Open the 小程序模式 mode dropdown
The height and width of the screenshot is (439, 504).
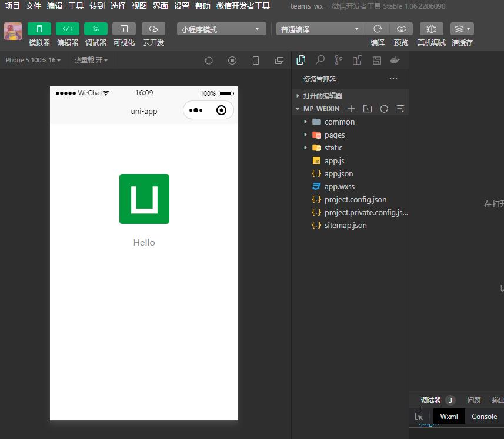click(x=221, y=28)
